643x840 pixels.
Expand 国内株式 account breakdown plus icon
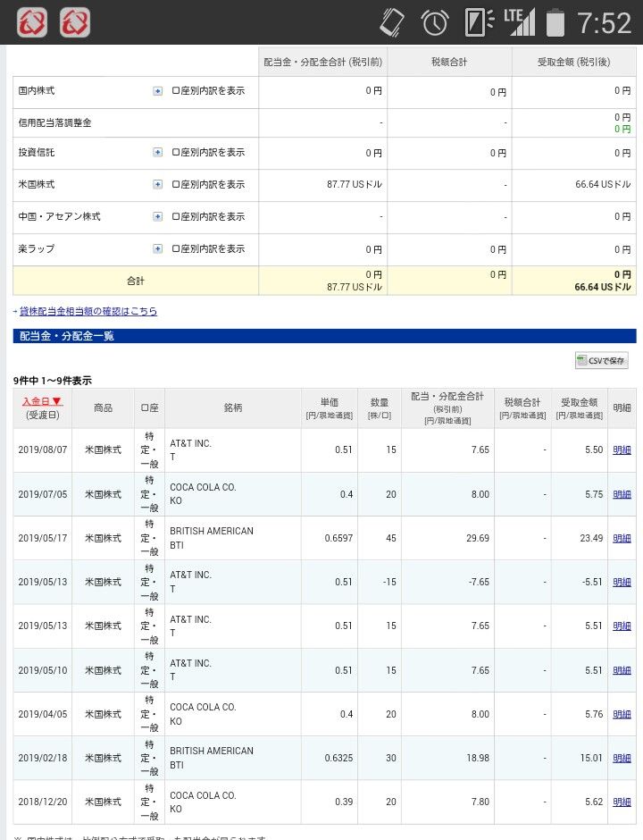tap(157, 91)
